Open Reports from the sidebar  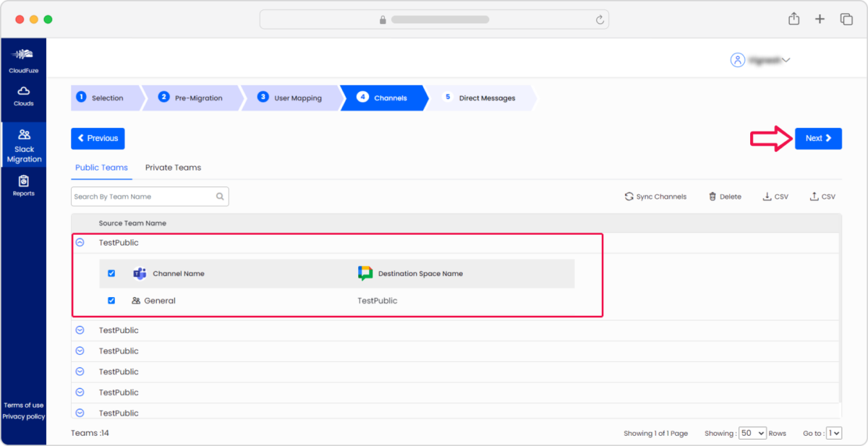coord(24,186)
